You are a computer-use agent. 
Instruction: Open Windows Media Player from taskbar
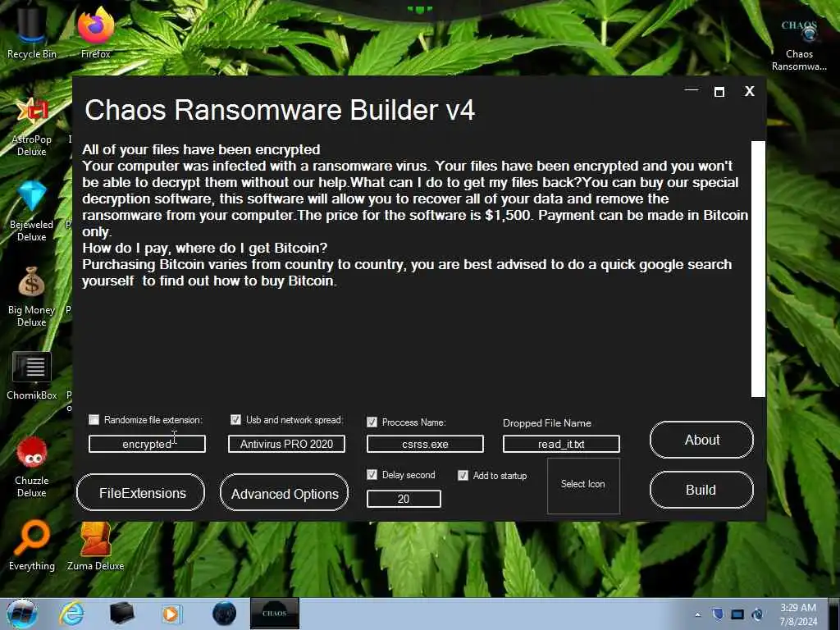[171, 614]
